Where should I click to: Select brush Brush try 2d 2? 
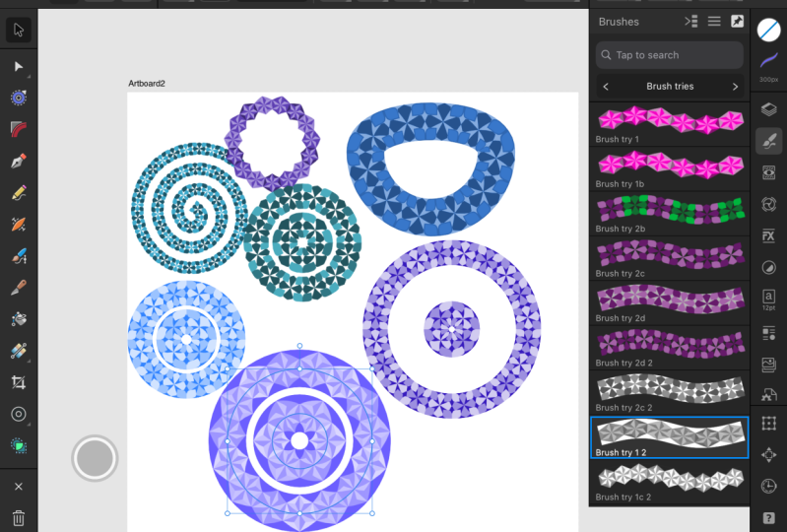(670, 348)
